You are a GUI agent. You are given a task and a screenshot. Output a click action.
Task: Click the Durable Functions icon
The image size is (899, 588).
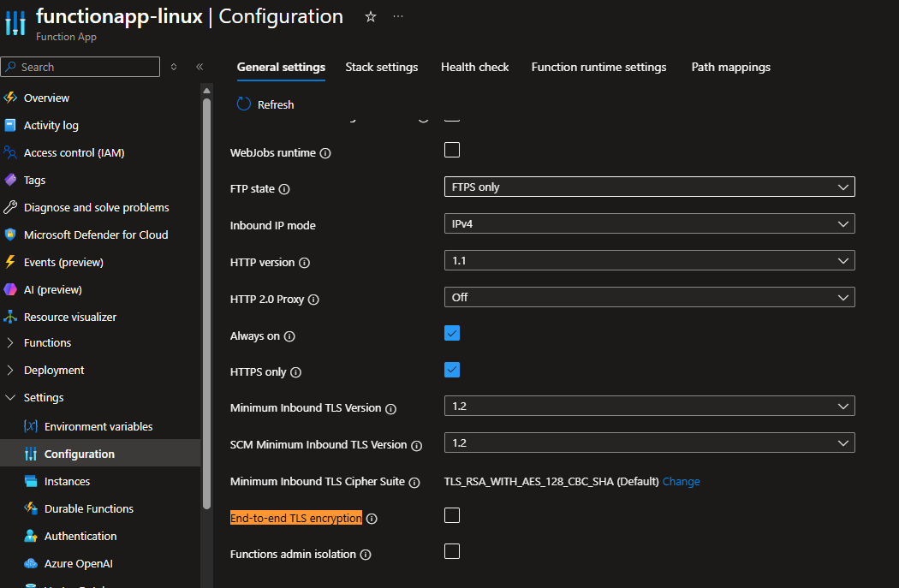(31, 508)
